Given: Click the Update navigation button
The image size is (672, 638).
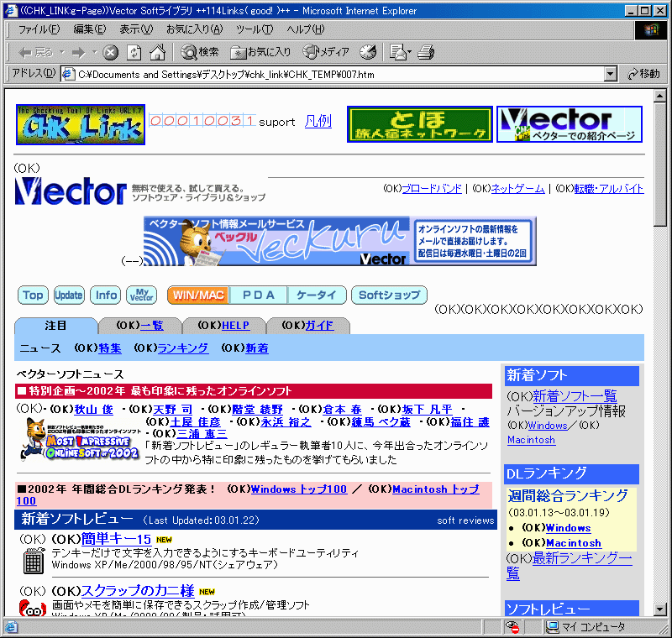Looking at the screenshot, I should 69,295.
